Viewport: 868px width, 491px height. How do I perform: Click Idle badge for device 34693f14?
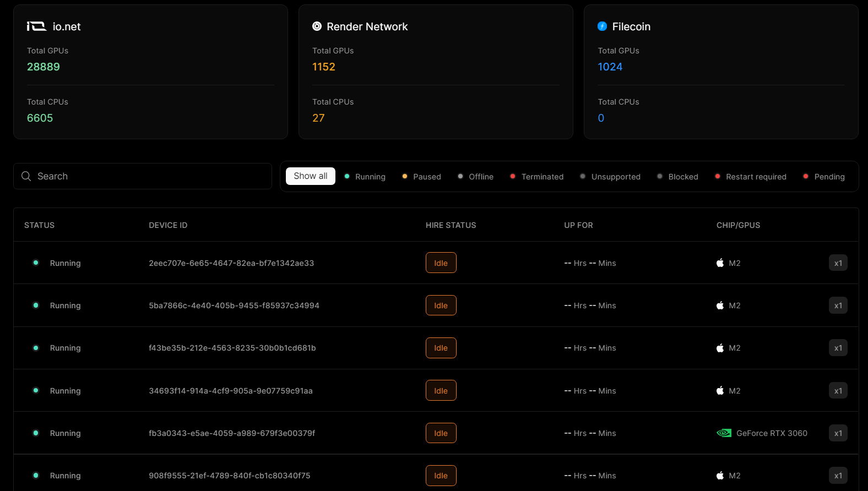441,391
